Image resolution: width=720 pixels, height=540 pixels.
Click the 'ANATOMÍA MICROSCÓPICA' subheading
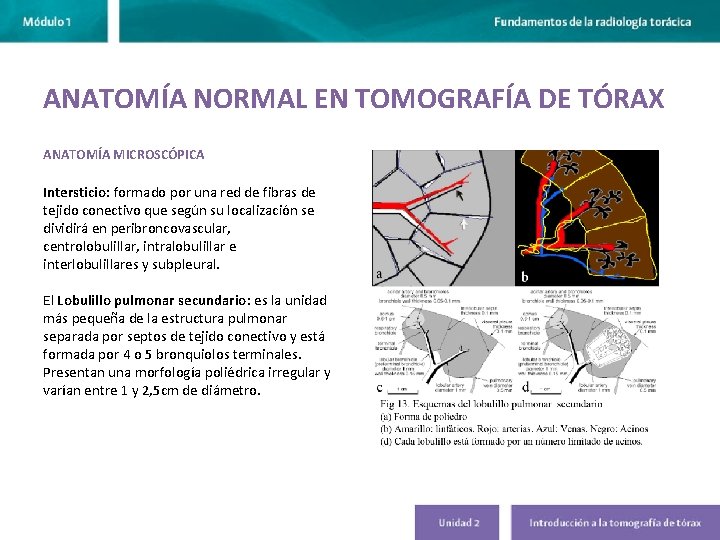[x=124, y=154]
